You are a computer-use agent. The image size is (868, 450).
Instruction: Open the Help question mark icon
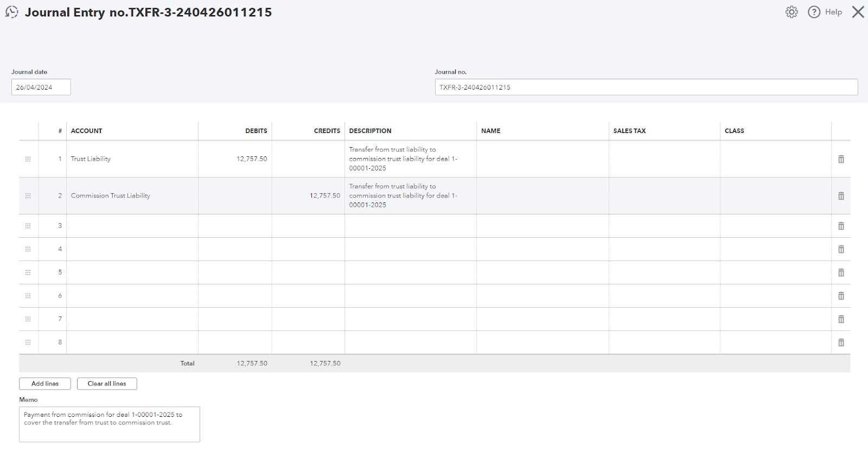pos(814,12)
